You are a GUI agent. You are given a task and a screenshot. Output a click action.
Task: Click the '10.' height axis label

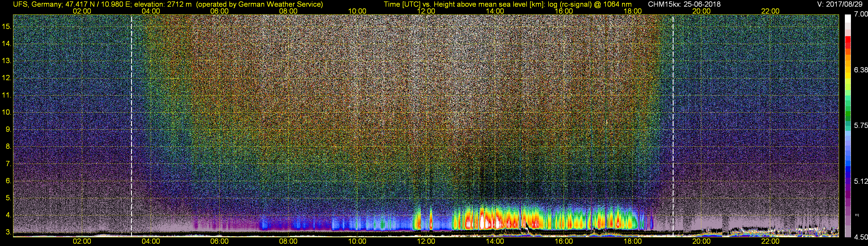(x=7, y=113)
